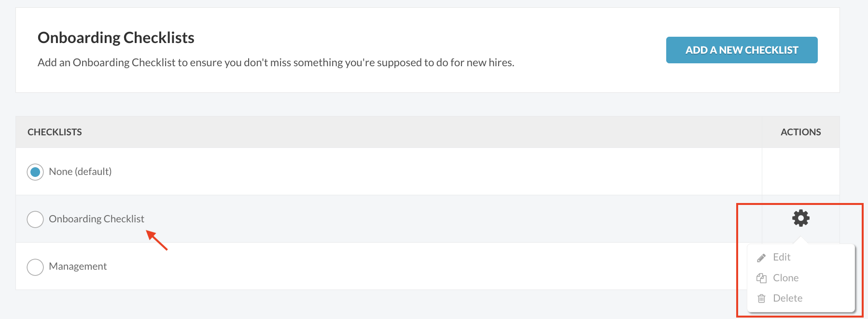Choose Edit from the actions menu

tap(782, 257)
